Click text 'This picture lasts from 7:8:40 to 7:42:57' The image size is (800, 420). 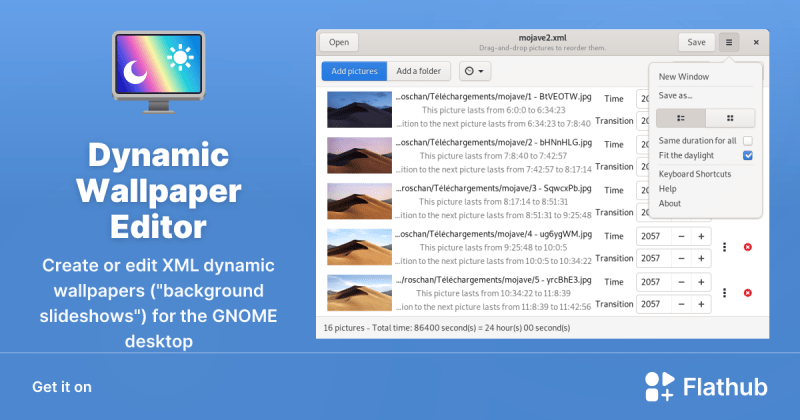point(493,156)
